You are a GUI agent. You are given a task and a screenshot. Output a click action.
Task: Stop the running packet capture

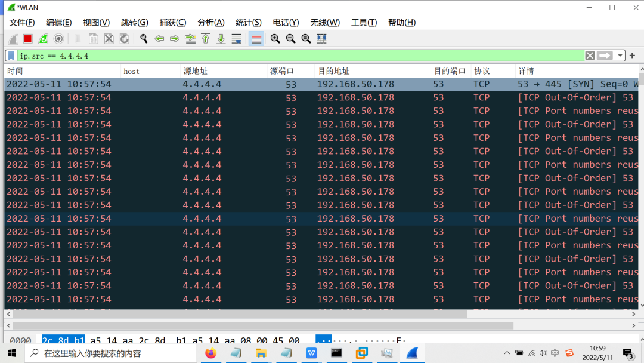(27, 39)
